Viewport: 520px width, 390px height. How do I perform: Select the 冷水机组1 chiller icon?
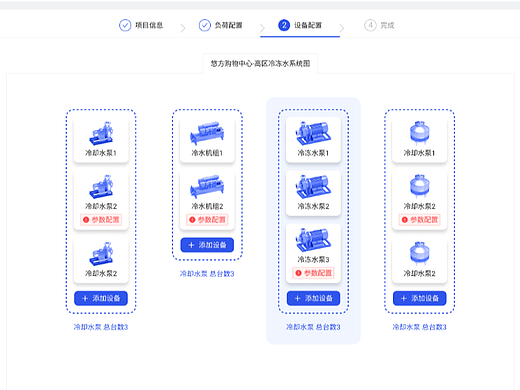tap(207, 133)
